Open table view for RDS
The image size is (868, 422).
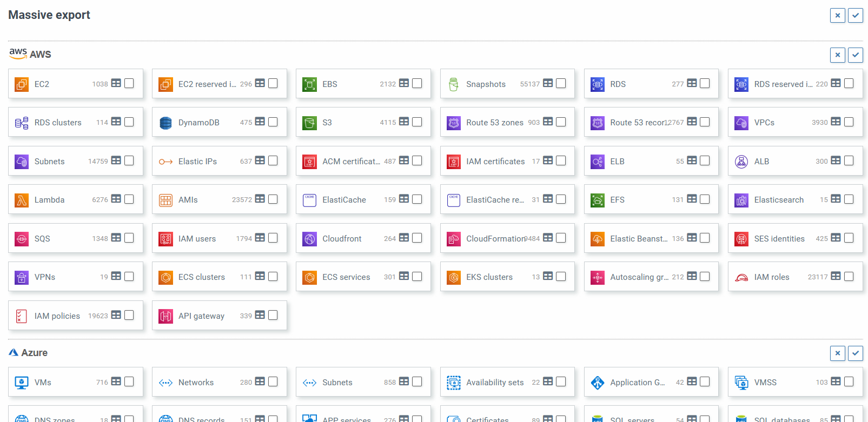692,83
